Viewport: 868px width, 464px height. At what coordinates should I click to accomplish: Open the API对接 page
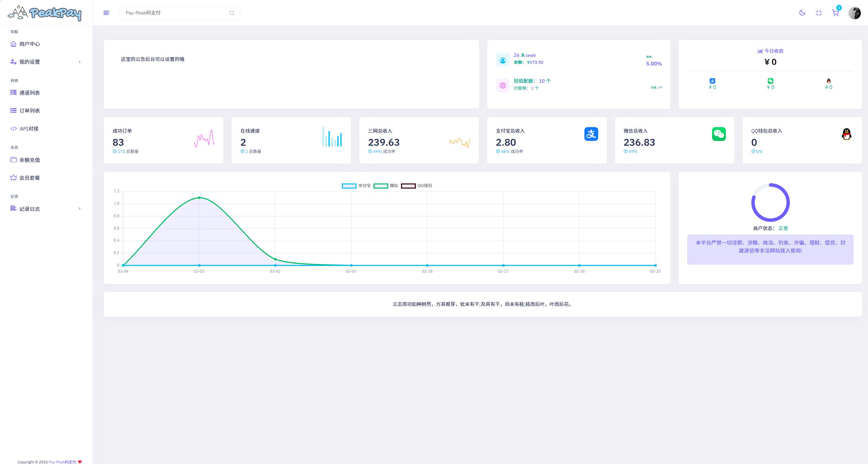(x=29, y=128)
